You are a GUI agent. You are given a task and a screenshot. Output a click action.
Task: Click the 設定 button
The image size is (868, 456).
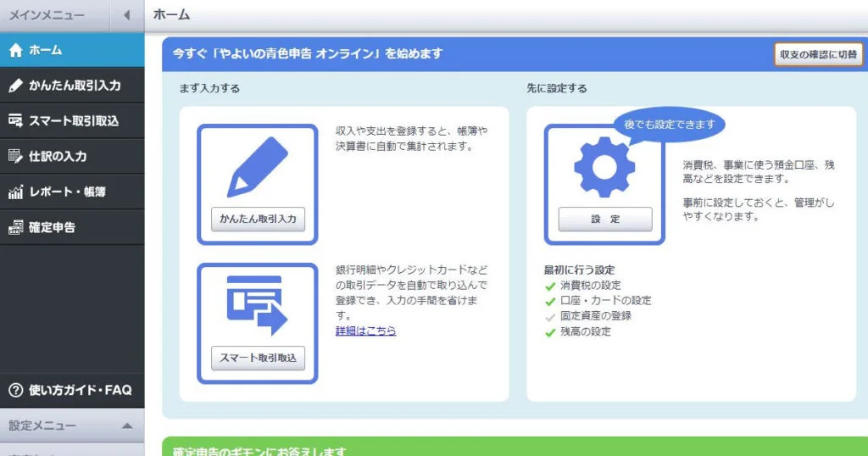click(605, 220)
